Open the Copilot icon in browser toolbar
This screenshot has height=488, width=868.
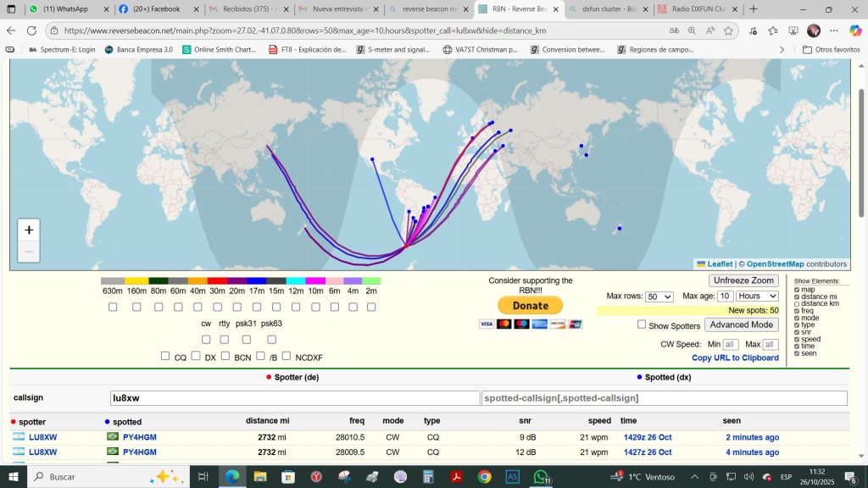pos(855,30)
